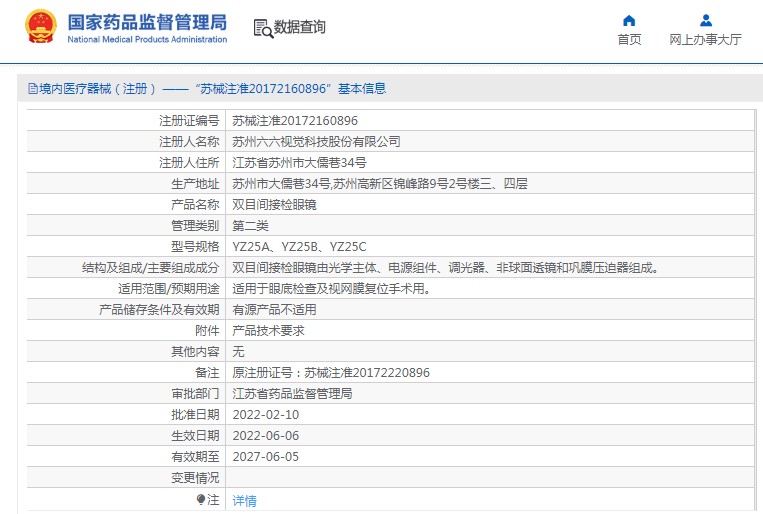
Task: Click the 型号规格 label
Action: click(195, 247)
